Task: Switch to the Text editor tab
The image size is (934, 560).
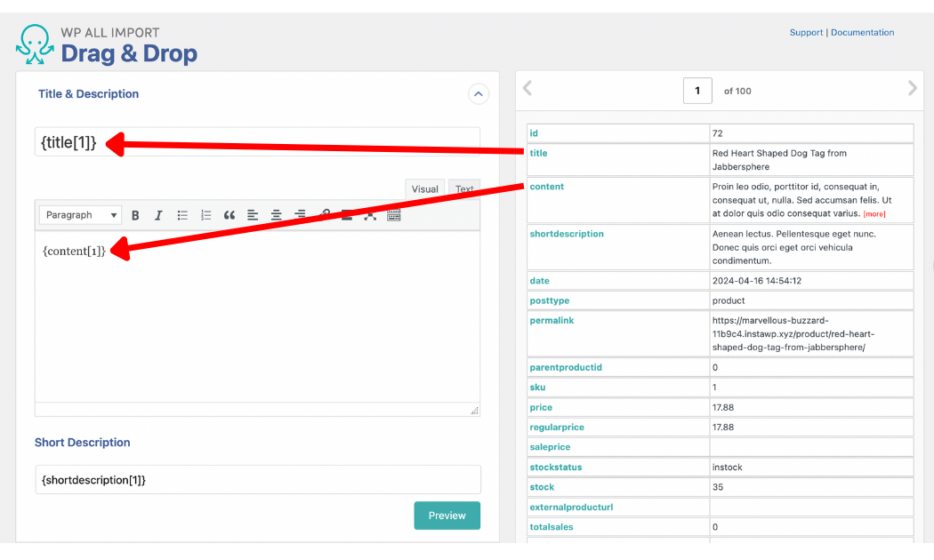Action: 464,189
